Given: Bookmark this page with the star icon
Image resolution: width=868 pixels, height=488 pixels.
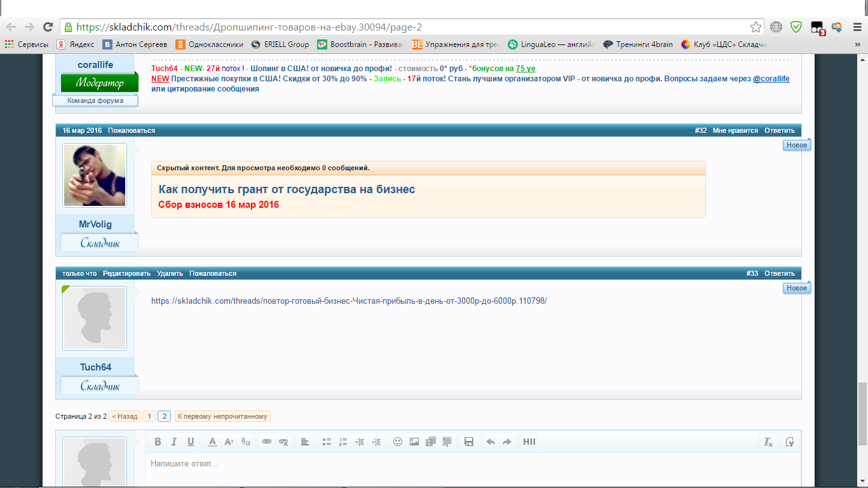Looking at the screenshot, I should pos(756,27).
